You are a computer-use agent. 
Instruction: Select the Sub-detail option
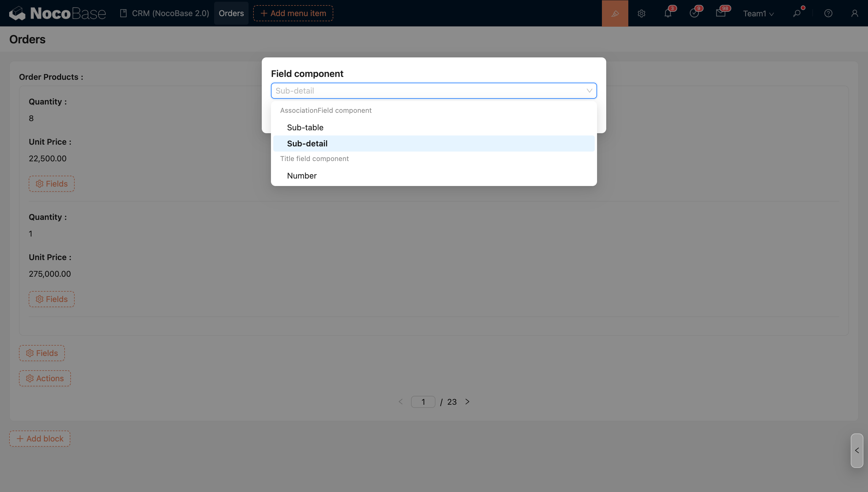[x=307, y=144]
